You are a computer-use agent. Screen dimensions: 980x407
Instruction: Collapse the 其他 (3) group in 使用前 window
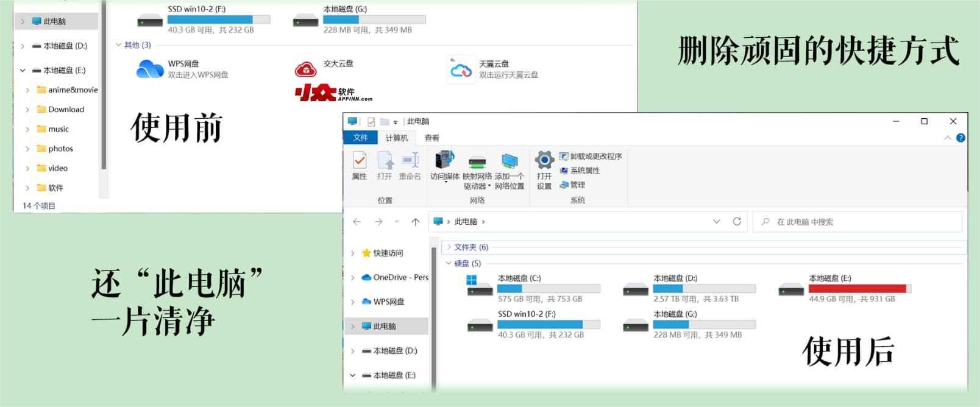[119, 45]
